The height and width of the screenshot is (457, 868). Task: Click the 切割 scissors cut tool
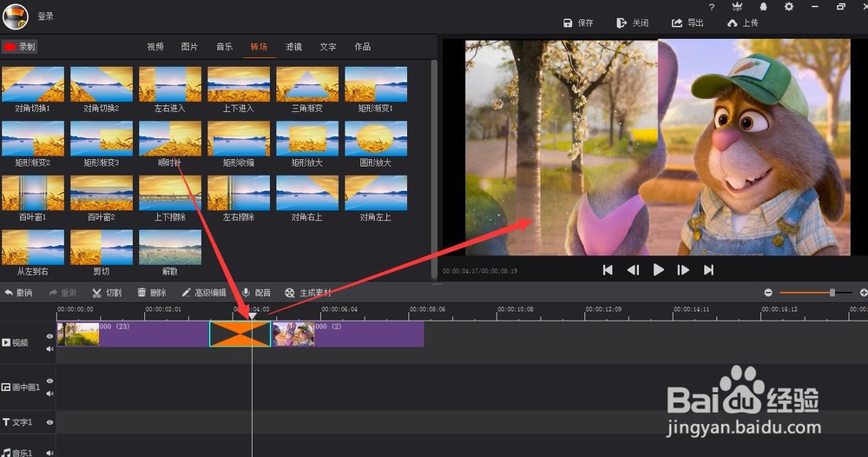[x=107, y=293]
